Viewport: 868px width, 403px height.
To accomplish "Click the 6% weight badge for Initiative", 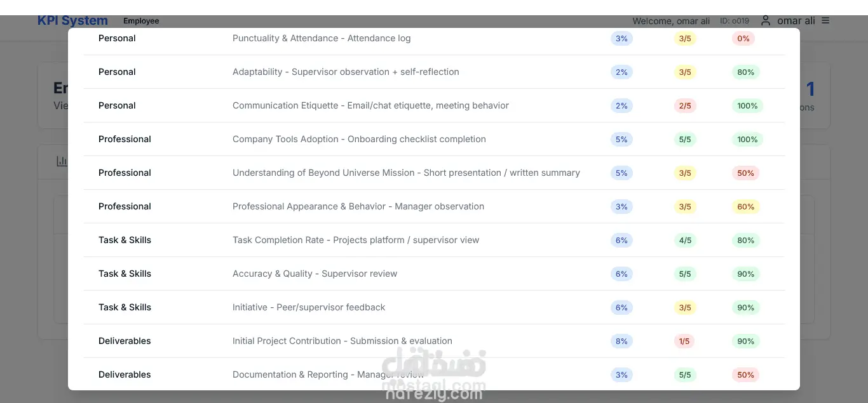I will click(x=621, y=308).
